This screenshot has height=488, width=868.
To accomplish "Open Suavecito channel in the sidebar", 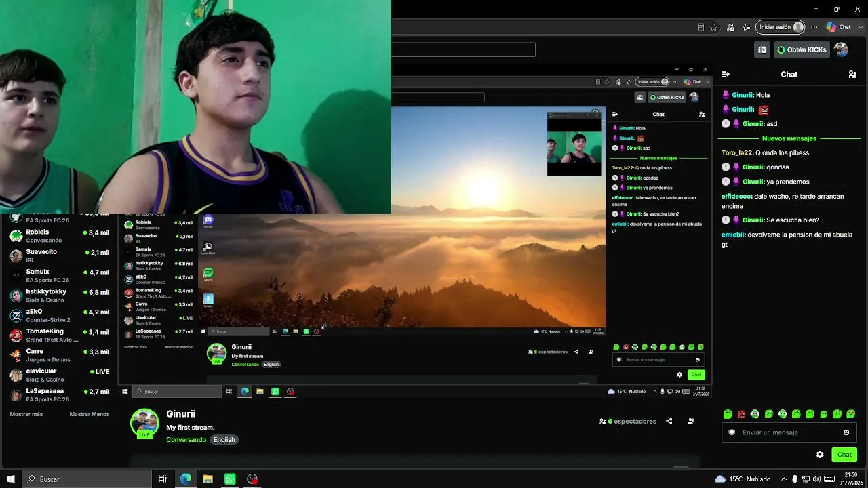I will 59,256.
